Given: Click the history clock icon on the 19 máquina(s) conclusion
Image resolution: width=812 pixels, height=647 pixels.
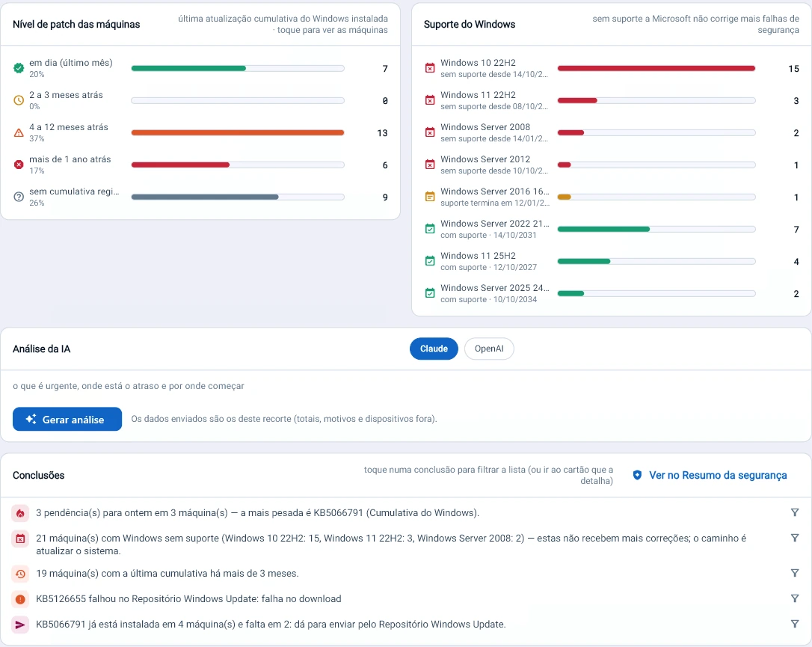Looking at the screenshot, I should point(20,574).
